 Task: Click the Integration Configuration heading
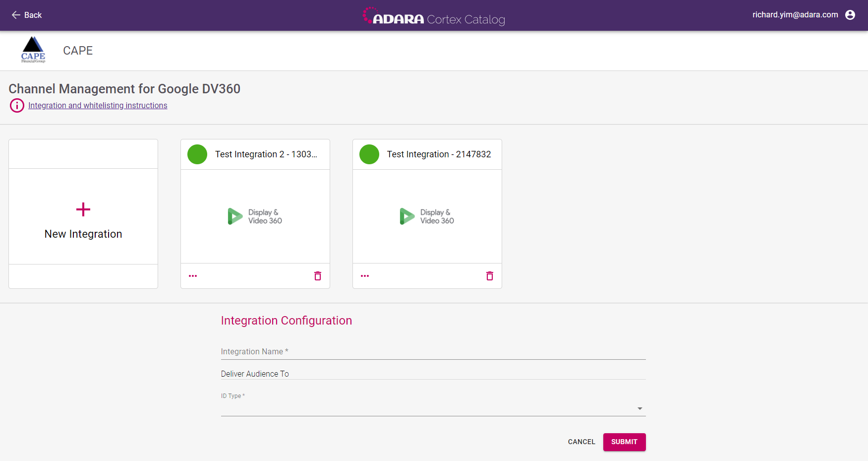click(x=287, y=321)
